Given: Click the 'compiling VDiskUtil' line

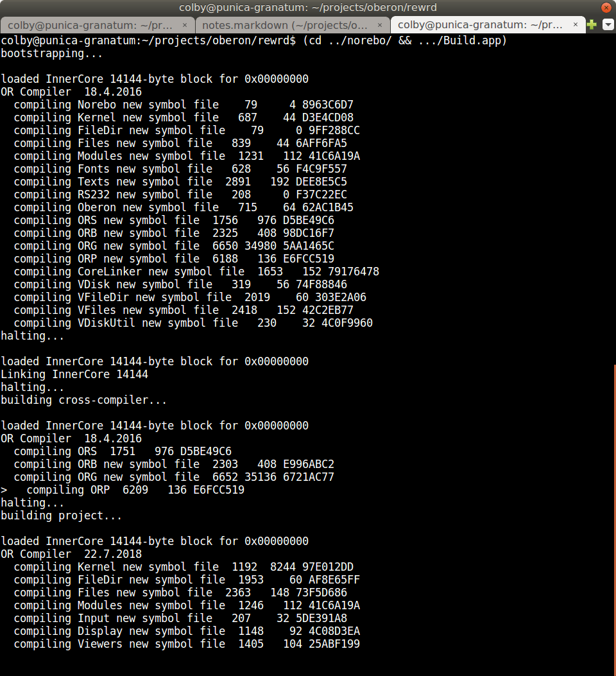Looking at the screenshot, I should point(193,324).
